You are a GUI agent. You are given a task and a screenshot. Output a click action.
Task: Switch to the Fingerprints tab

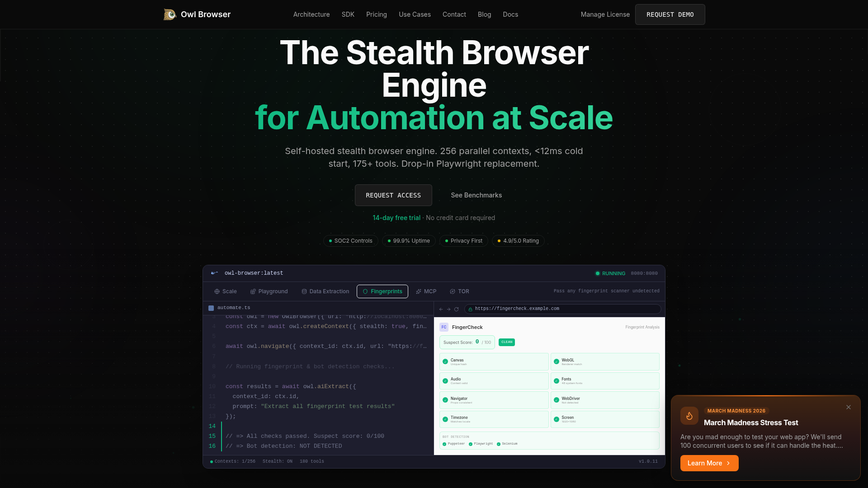[x=382, y=291]
